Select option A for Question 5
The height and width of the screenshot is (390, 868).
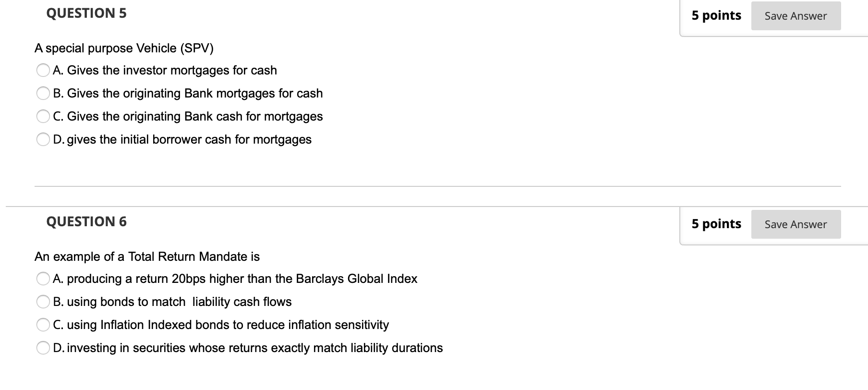[x=43, y=70]
